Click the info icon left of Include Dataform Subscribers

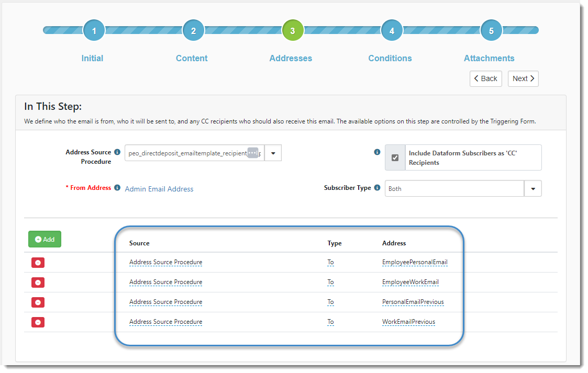pos(377,152)
